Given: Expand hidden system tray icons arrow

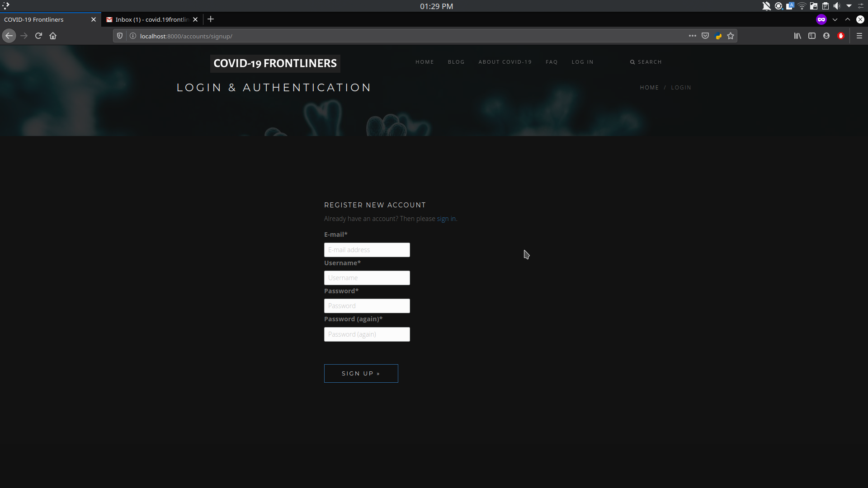Looking at the screenshot, I should point(849,6).
